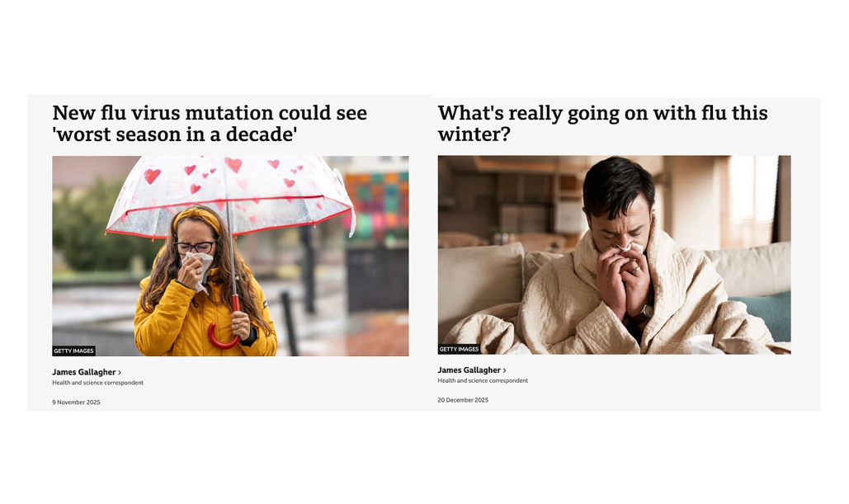The image size is (849, 504).
Task: Click the man's wristwatch in the photo
Action: [x=646, y=311]
